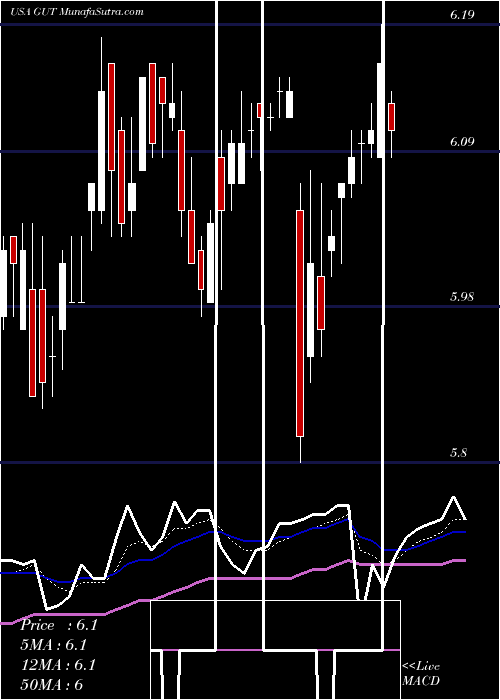Viewport: 500px width, 700px height.
Task: Click the 6.19 price level label
Action: tap(462, 15)
